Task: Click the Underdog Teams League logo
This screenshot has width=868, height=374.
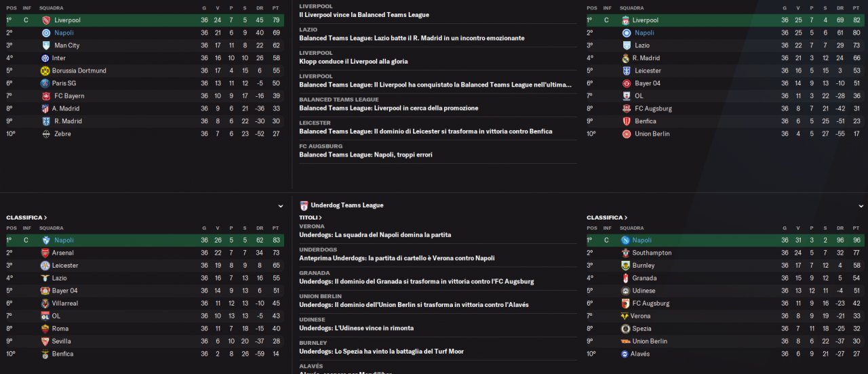Action: tap(304, 205)
